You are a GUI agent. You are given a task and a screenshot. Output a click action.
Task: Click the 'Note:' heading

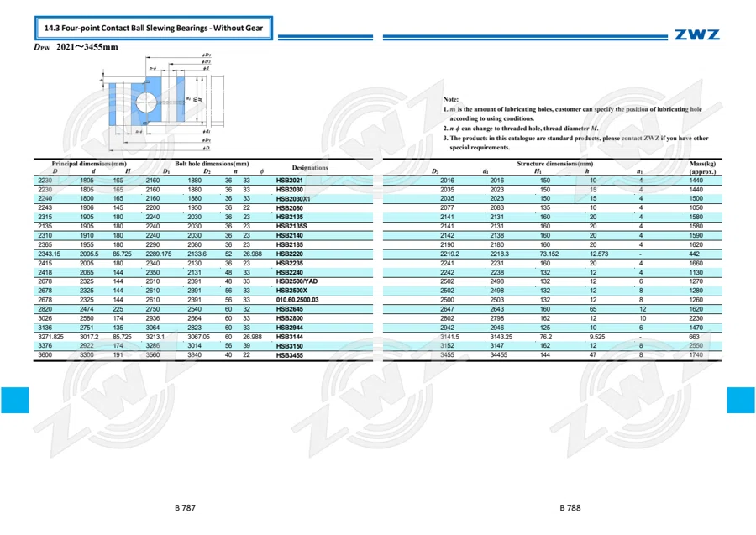point(451,99)
